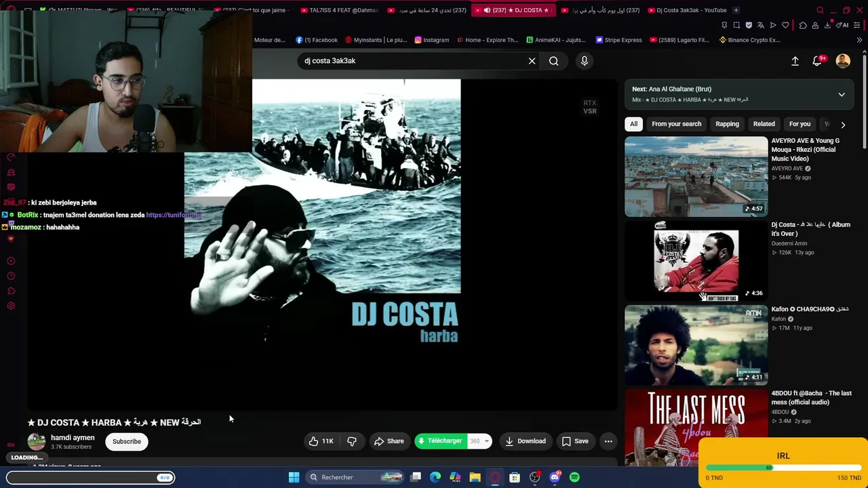The height and width of the screenshot is (488, 868).
Task: Switch to the TAL7ISS 4 FEAT browser tab
Action: pyautogui.click(x=338, y=10)
